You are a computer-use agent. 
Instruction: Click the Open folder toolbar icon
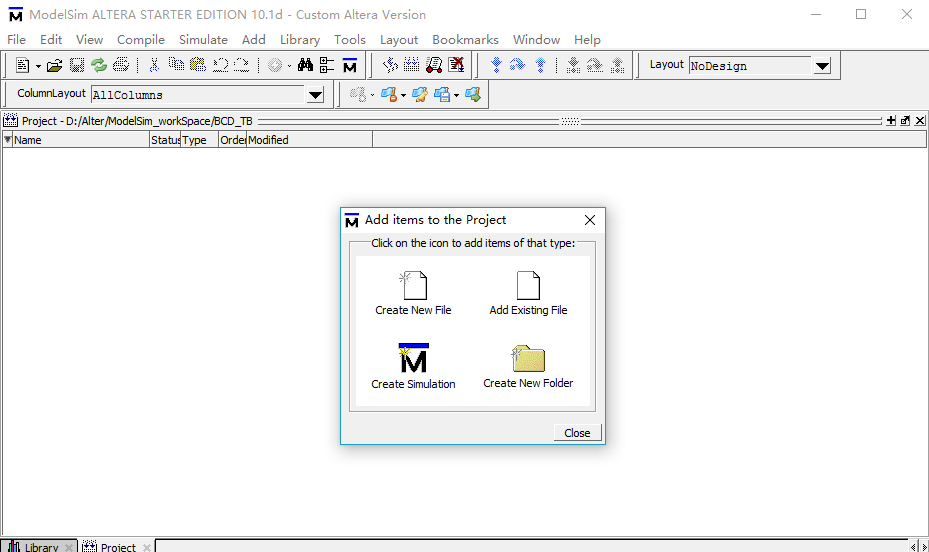click(55, 65)
